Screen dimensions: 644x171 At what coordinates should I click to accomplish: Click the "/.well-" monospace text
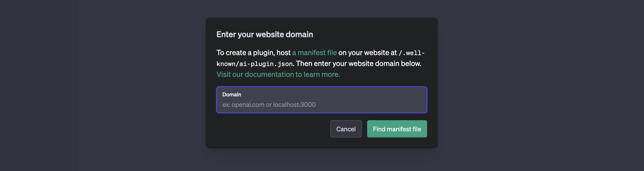pos(411,53)
